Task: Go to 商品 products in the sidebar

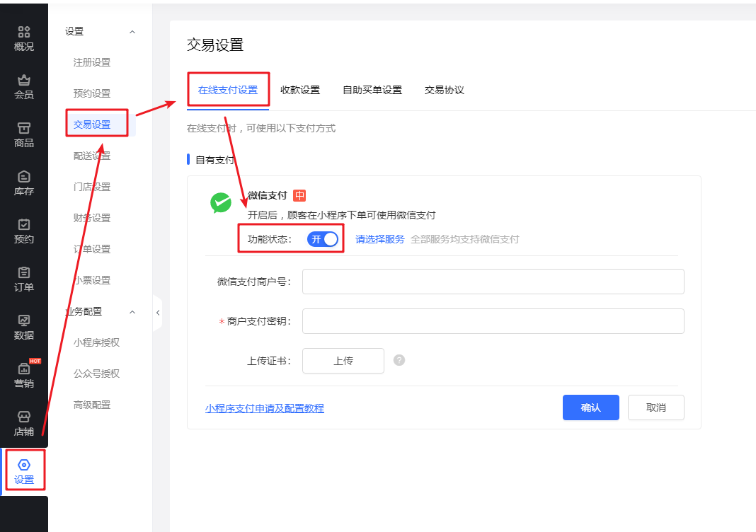Action: [23, 135]
